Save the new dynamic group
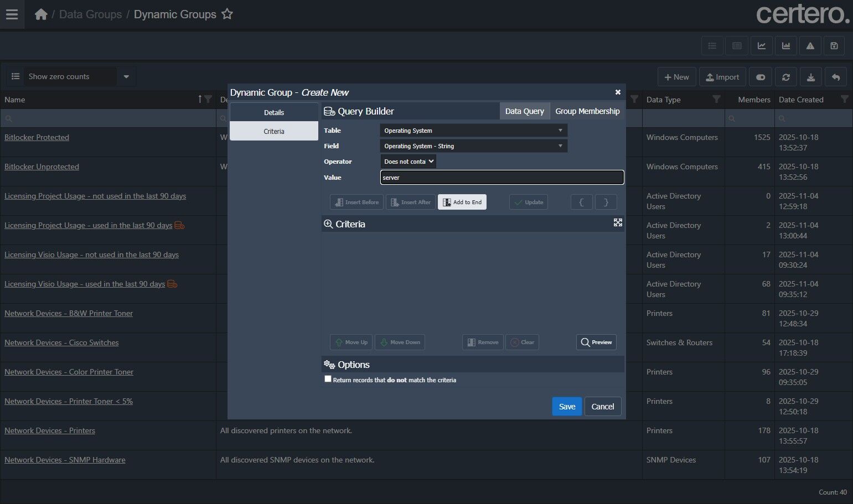The width and height of the screenshot is (853, 504). (567, 407)
